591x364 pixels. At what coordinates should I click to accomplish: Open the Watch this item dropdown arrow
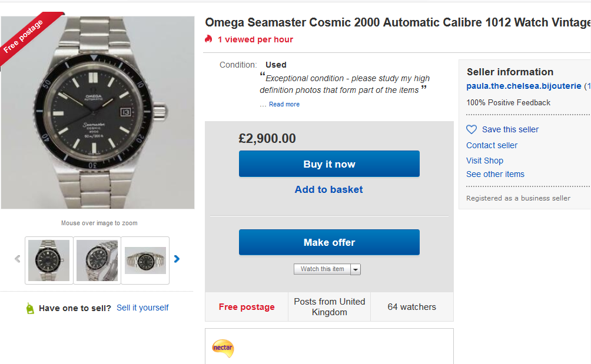356,269
